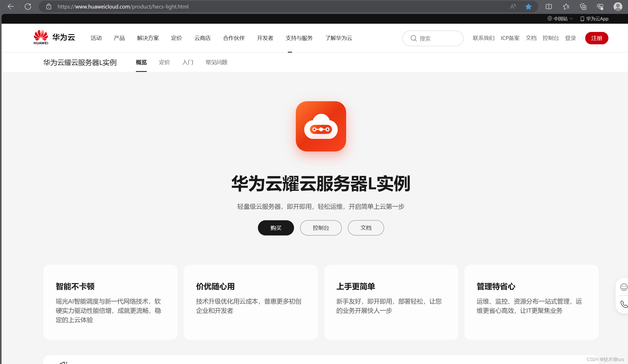628x364 pixels.
Task: Open the 中国站 region dropdown
Action: point(560,19)
